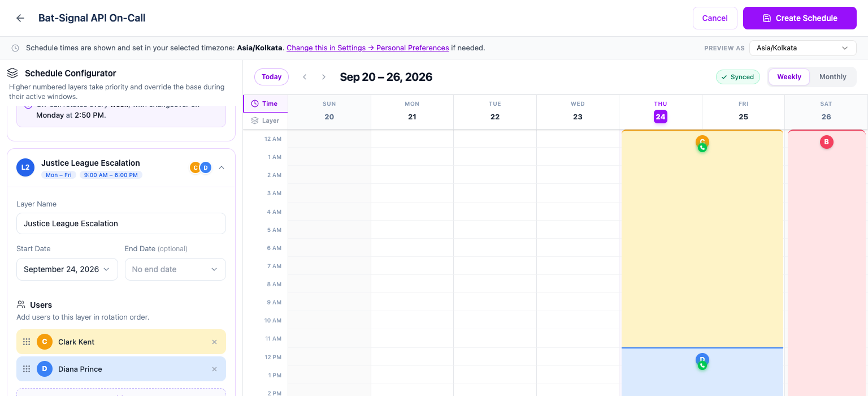Open the Settings → Personal Preferences link
The image size is (868, 396).
368,48
